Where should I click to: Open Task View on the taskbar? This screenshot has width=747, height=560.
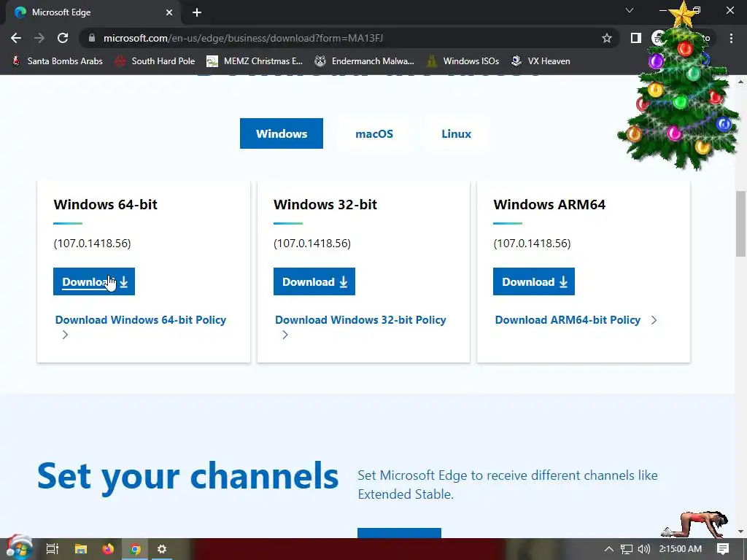click(52, 549)
